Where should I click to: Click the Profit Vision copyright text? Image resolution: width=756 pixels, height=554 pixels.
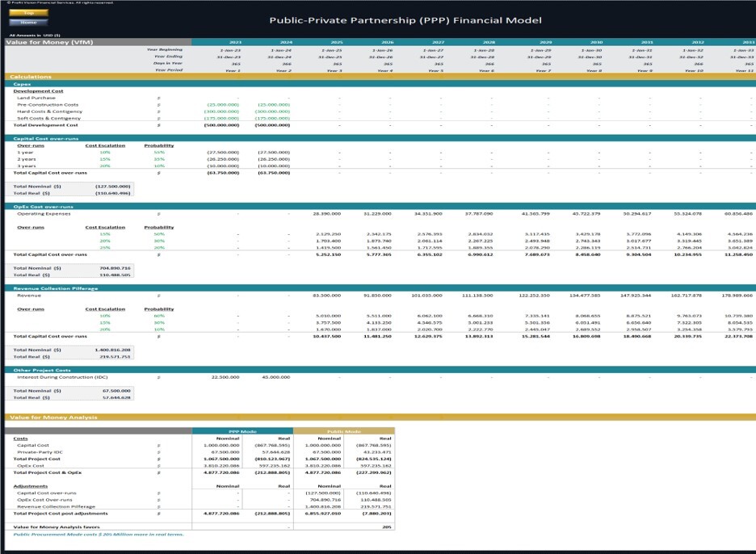pyautogui.click(x=61, y=2)
